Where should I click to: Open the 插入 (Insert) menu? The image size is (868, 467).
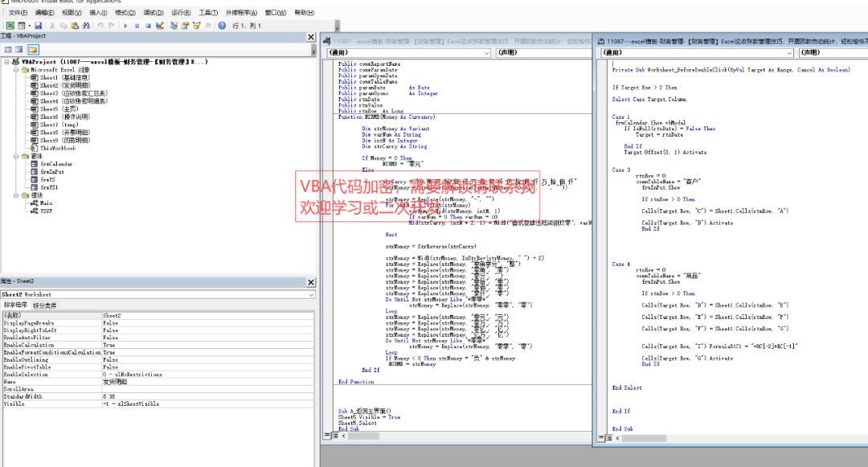tap(98, 13)
